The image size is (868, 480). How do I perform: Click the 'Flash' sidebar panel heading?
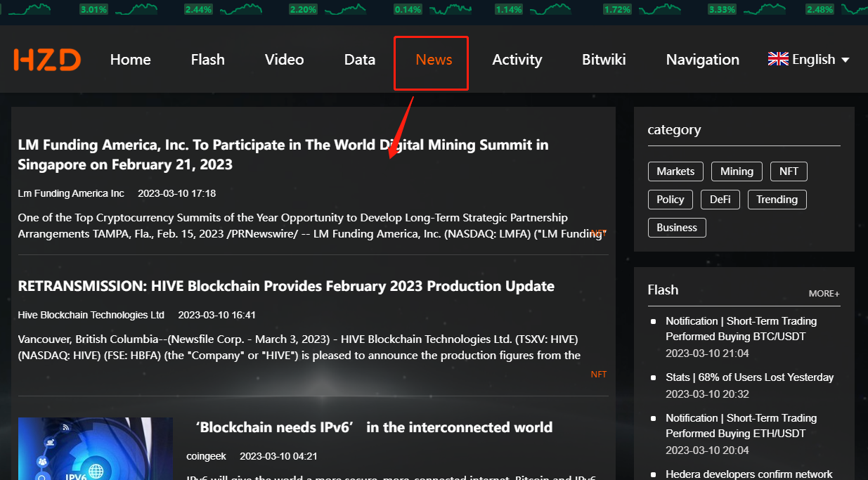(x=663, y=290)
